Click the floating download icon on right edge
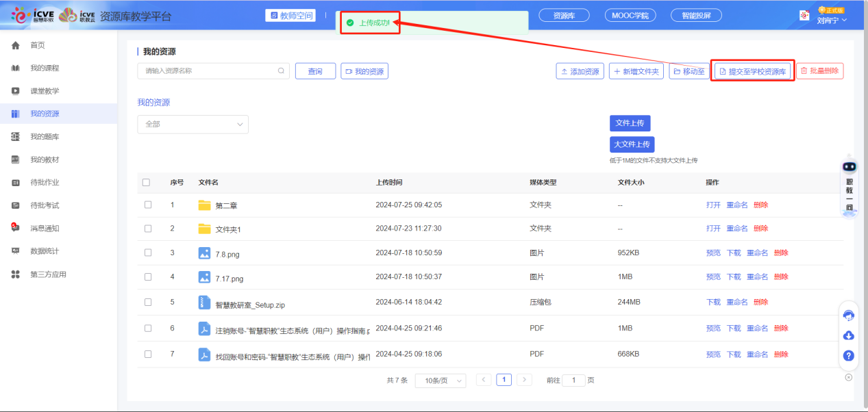Image resolution: width=868 pixels, height=412 pixels. (848, 335)
